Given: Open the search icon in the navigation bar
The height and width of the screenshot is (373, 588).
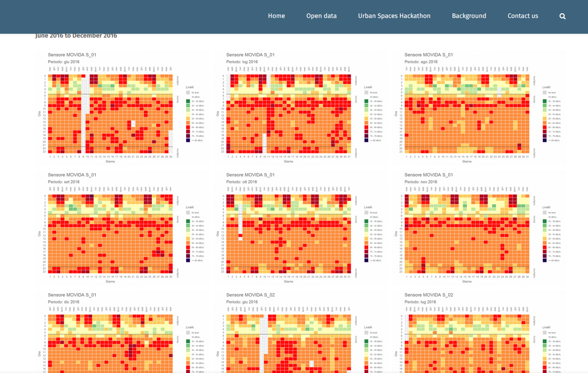Looking at the screenshot, I should click(562, 16).
